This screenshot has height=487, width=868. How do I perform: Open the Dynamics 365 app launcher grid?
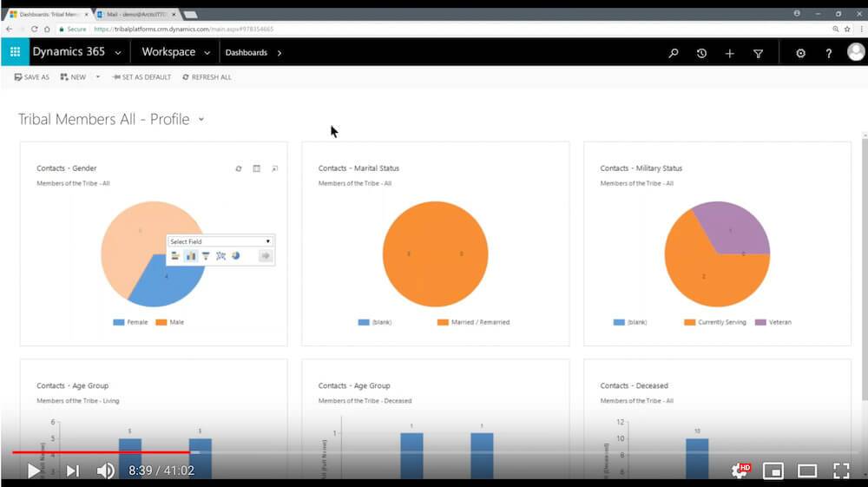click(15, 52)
